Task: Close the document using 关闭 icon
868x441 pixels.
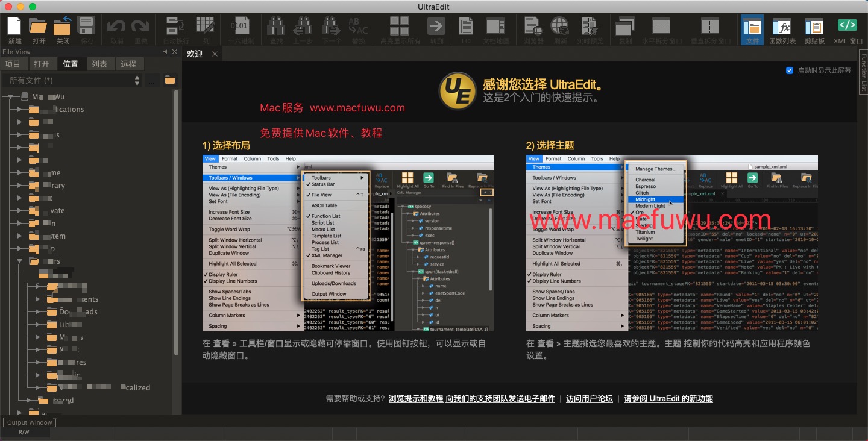Action: pos(63,30)
